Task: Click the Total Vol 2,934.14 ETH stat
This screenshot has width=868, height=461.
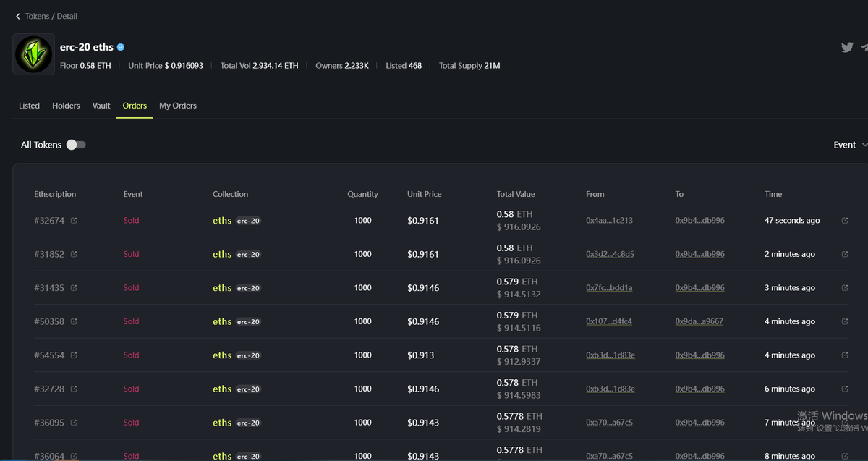Action: [259, 66]
